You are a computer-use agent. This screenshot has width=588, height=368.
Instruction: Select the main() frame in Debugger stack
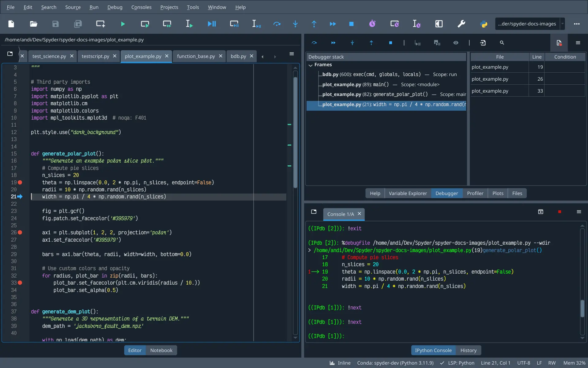click(x=377, y=84)
